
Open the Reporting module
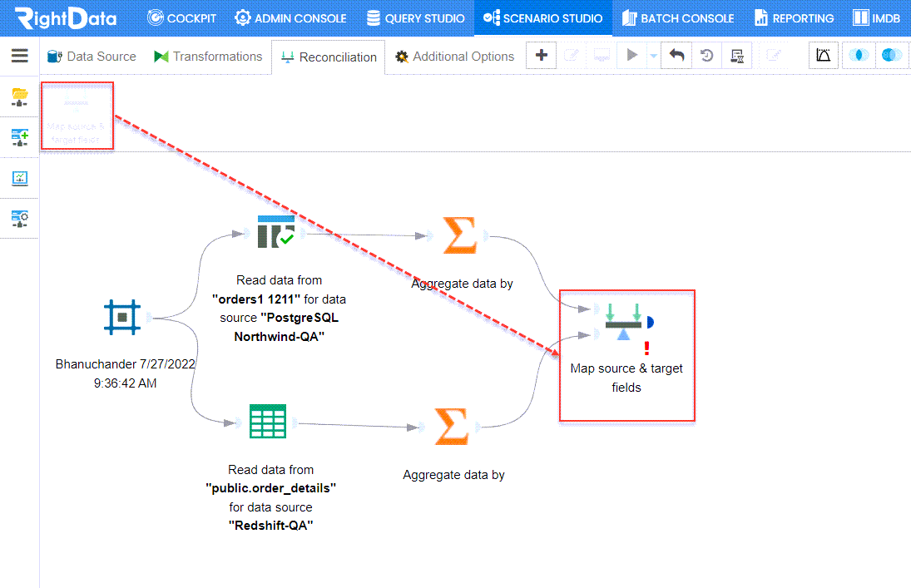coord(794,18)
